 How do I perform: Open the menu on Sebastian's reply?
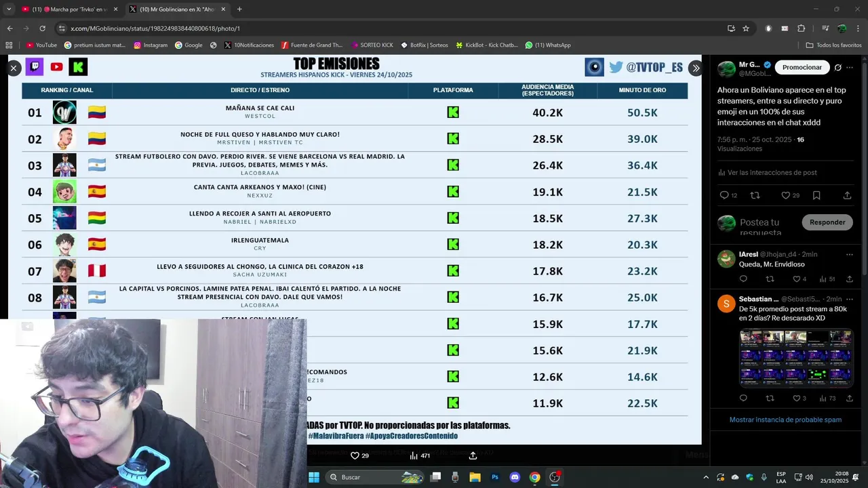pos(850,299)
